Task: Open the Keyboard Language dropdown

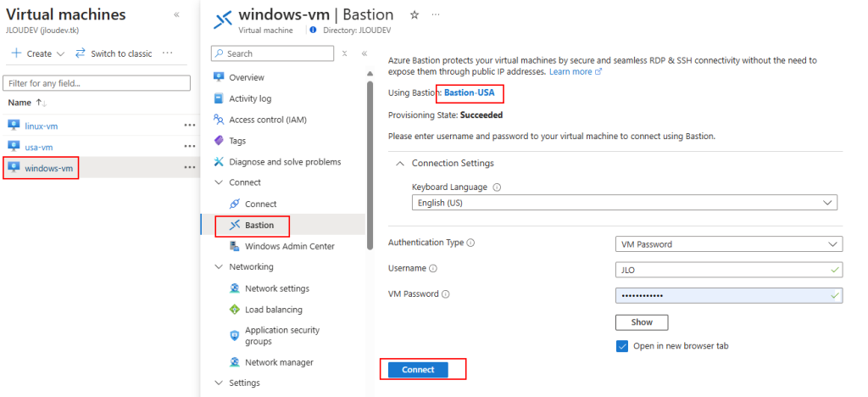Action: (x=625, y=203)
